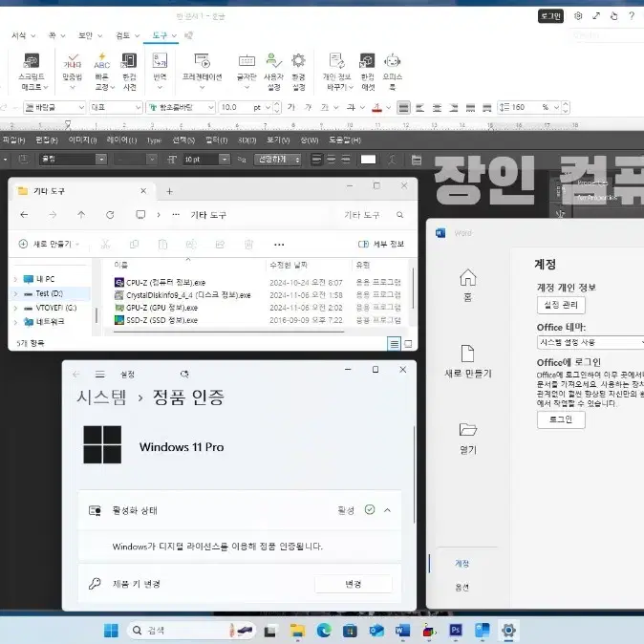The height and width of the screenshot is (644, 644).
Task: Select center text align in Photoshop options bar
Action: coord(331,160)
